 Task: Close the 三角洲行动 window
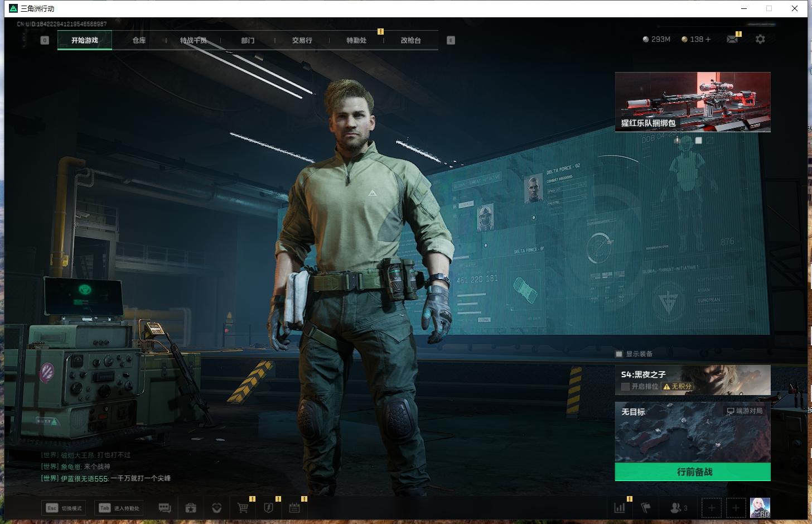[x=795, y=8]
